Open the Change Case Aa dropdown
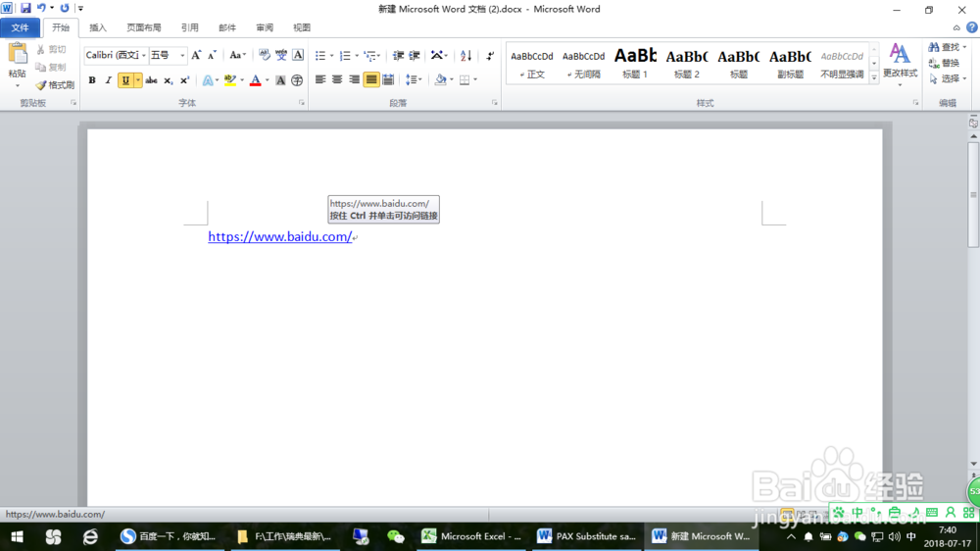980x551 pixels. (x=237, y=55)
